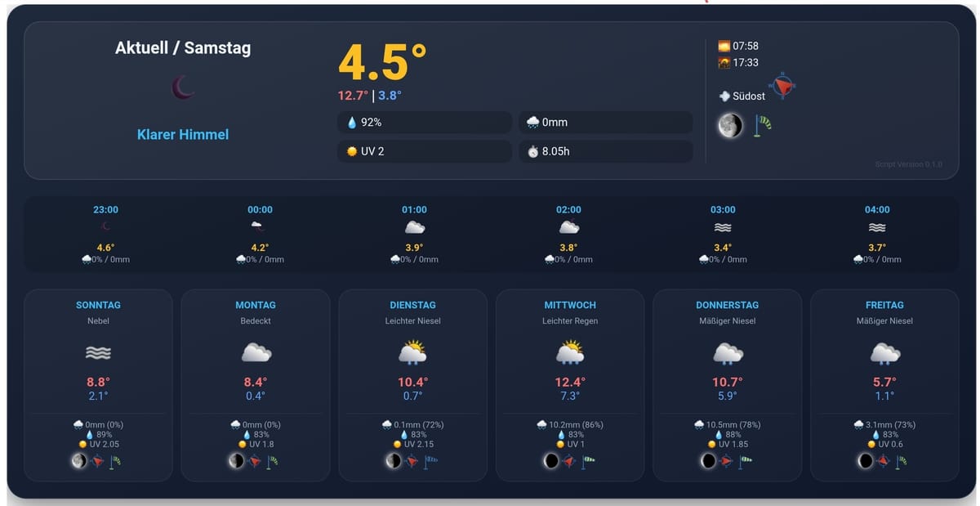Click the Bedeckt description on Montag

tap(256, 321)
